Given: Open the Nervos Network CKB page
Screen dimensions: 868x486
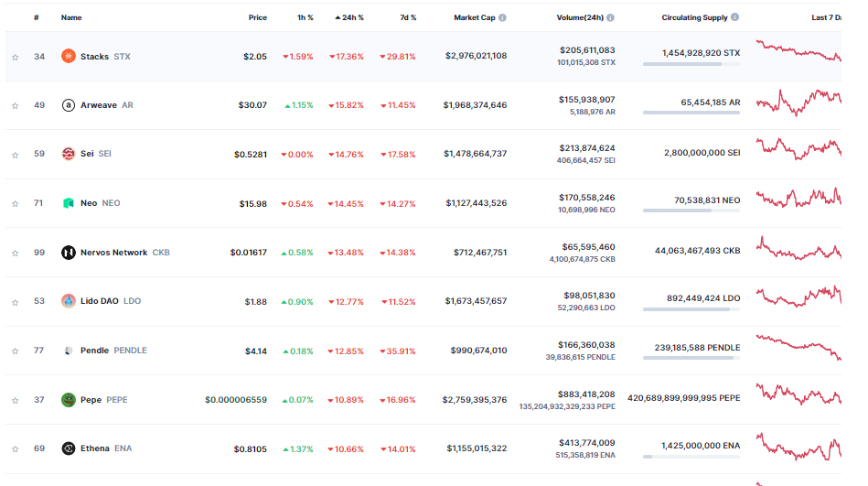Looking at the screenshot, I should [125, 252].
